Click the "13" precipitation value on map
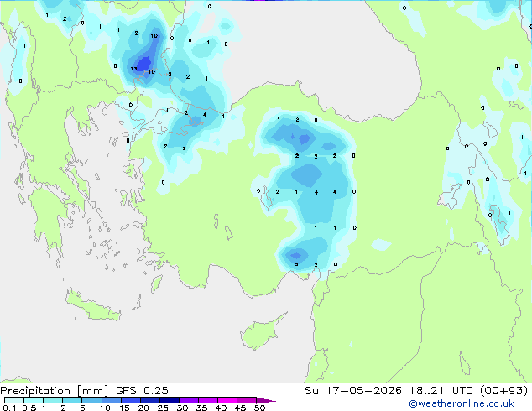Image resolution: width=532 pixels, height=411 pixels. click(133, 69)
